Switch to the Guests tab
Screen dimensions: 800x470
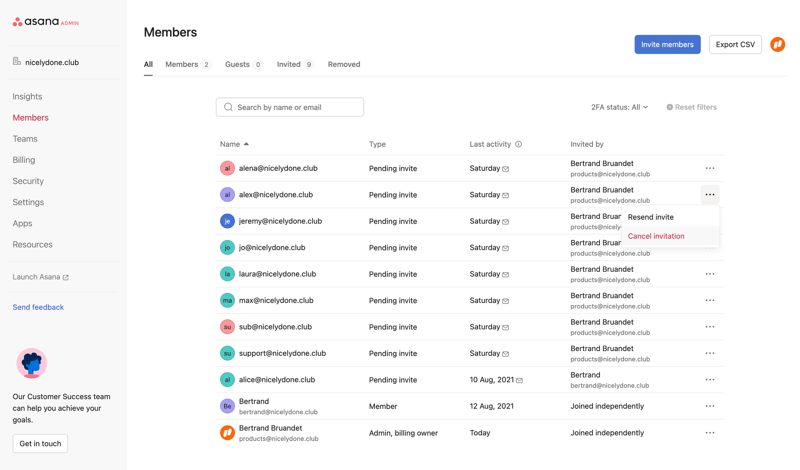click(243, 64)
